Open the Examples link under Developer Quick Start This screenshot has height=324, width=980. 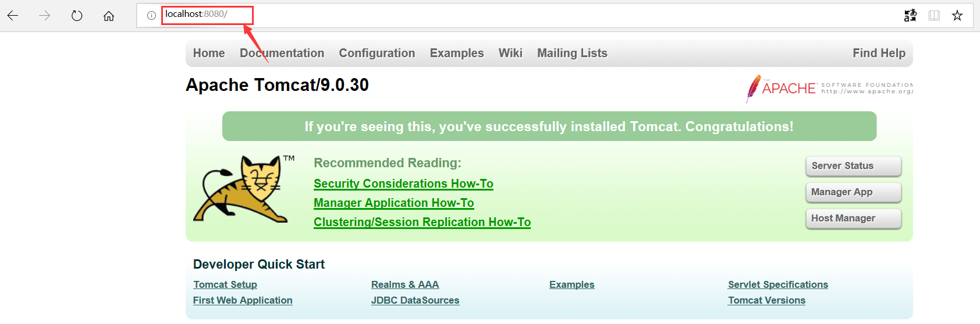pyautogui.click(x=571, y=284)
